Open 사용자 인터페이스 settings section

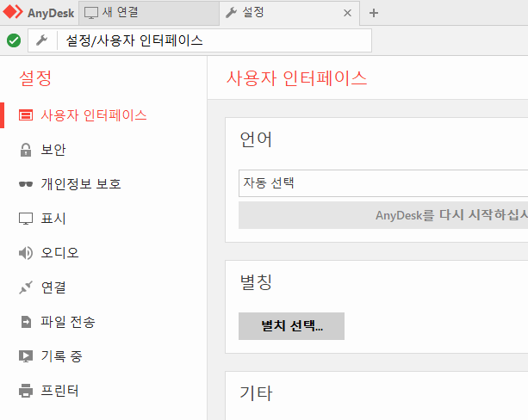pyautogui.click(x=103, y=115)
